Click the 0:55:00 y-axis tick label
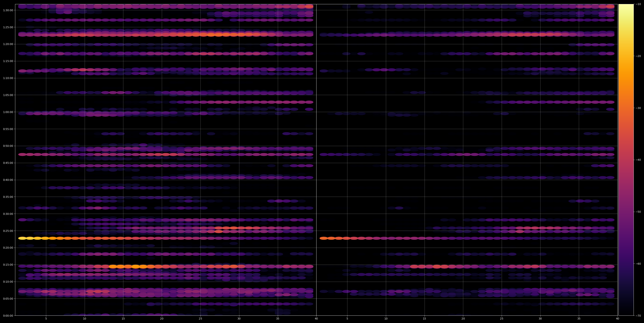 (8, 129)
